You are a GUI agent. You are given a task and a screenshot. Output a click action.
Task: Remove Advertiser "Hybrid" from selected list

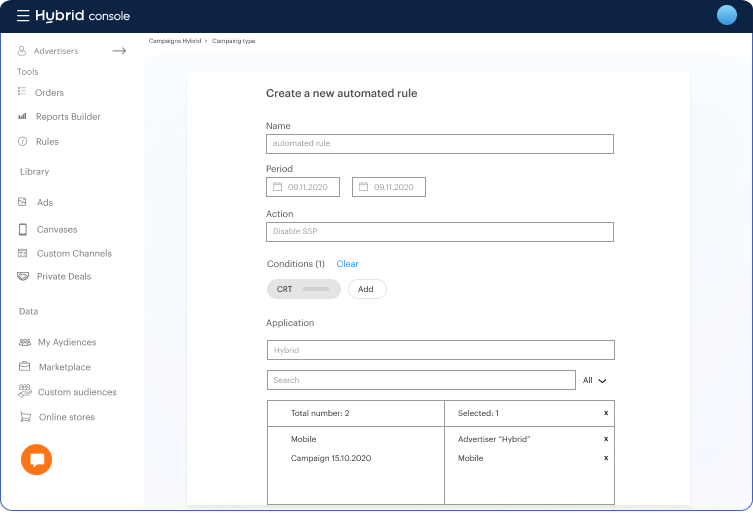[606, 439]
